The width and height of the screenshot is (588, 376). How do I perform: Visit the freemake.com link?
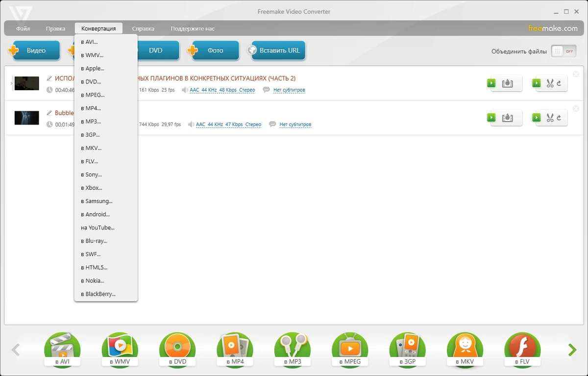pos(553,28)
